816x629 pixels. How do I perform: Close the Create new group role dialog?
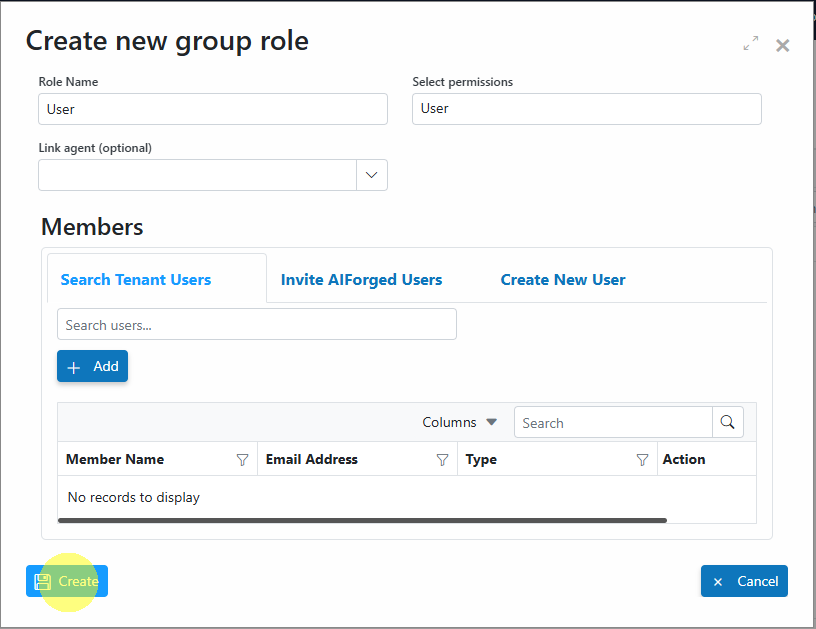click(x=782, y=46)
